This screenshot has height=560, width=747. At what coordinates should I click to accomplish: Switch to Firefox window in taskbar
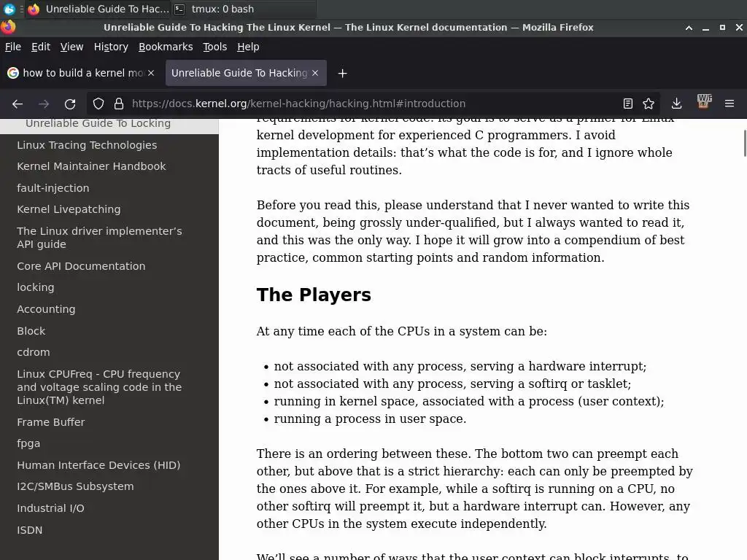98,9
